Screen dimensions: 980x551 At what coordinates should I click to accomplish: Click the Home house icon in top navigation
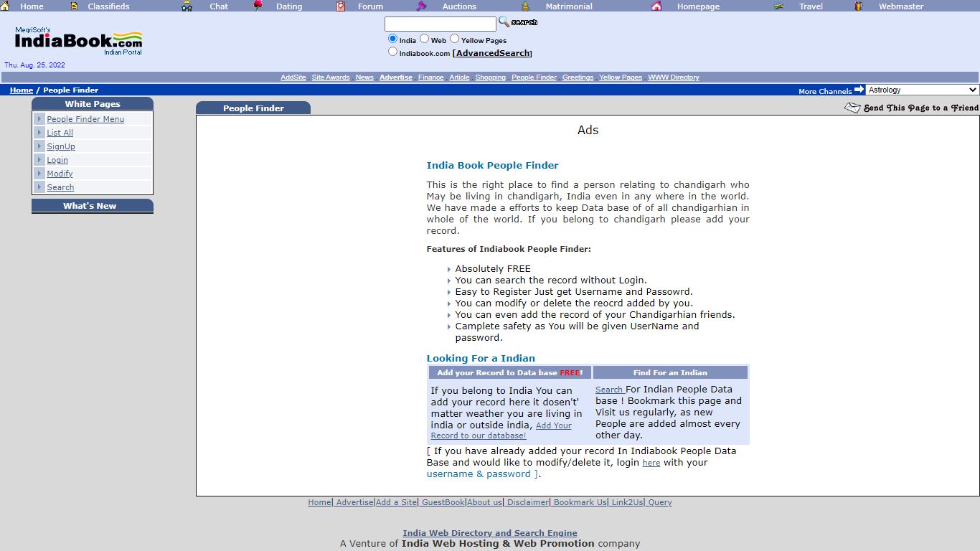coord(4,6)
